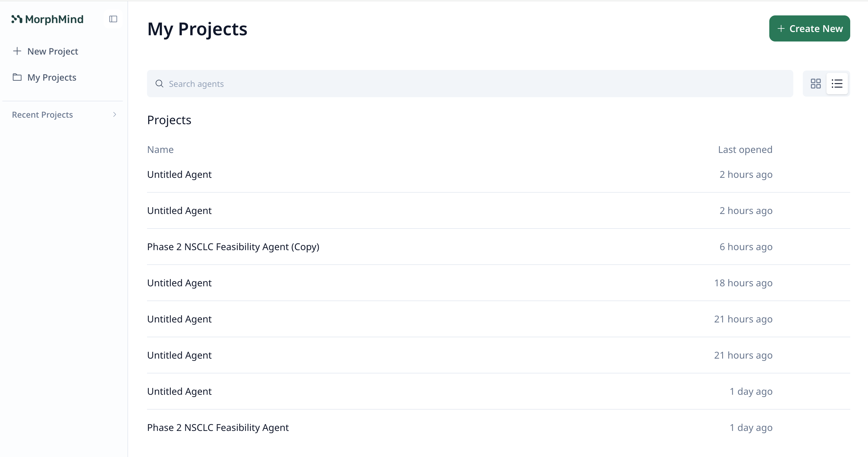The image size is (868, 457).
Task: Click the MorphMind logo icon
Action: [x=17, y=19]
